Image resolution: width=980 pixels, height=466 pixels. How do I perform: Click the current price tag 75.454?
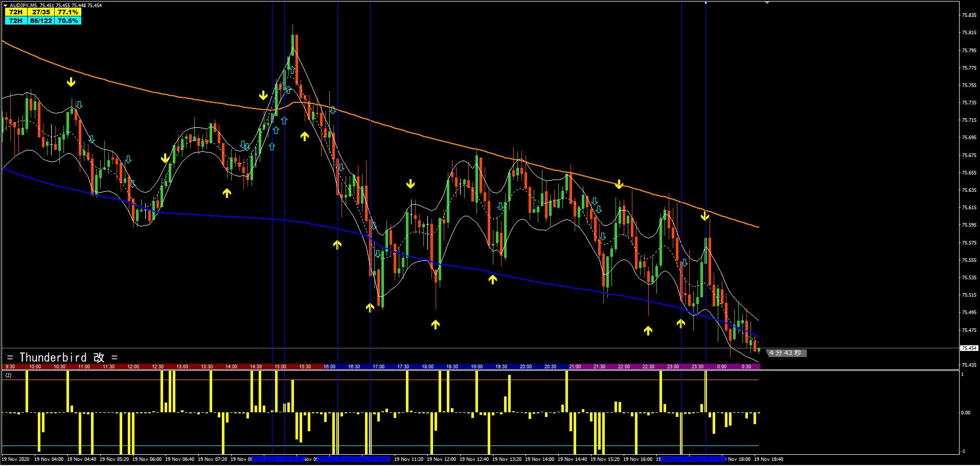click(969, 348)
